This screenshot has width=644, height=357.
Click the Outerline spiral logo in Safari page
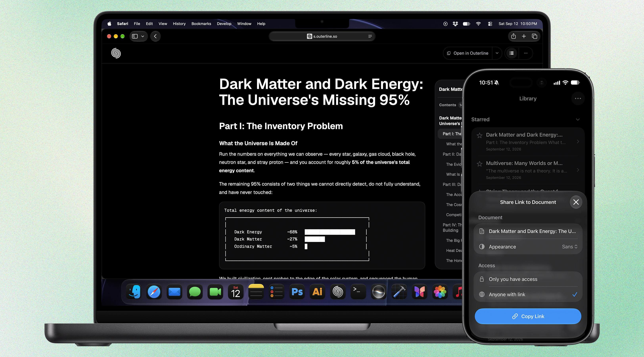coord(116,53)
